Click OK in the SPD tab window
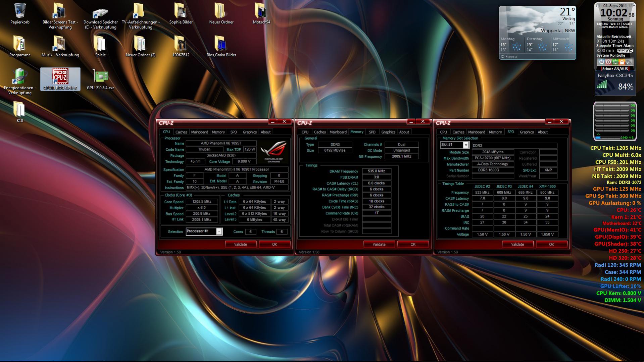This screenshot has width=644, height=362. pos(551,244)
